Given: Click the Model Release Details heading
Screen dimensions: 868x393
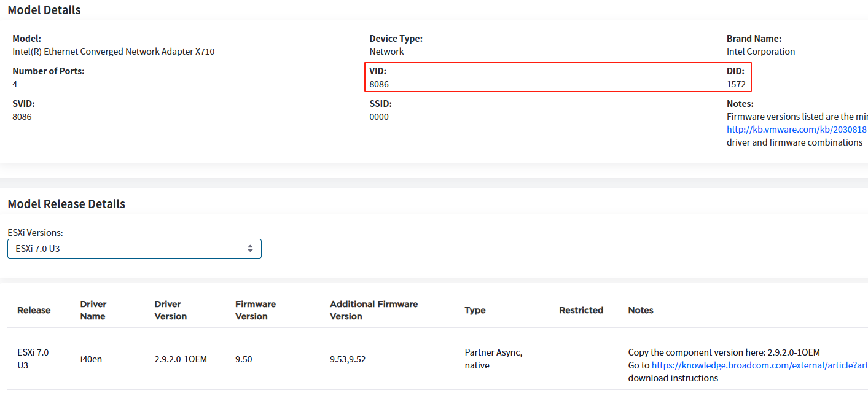Looking at the screenshot, I should point(66,204).
